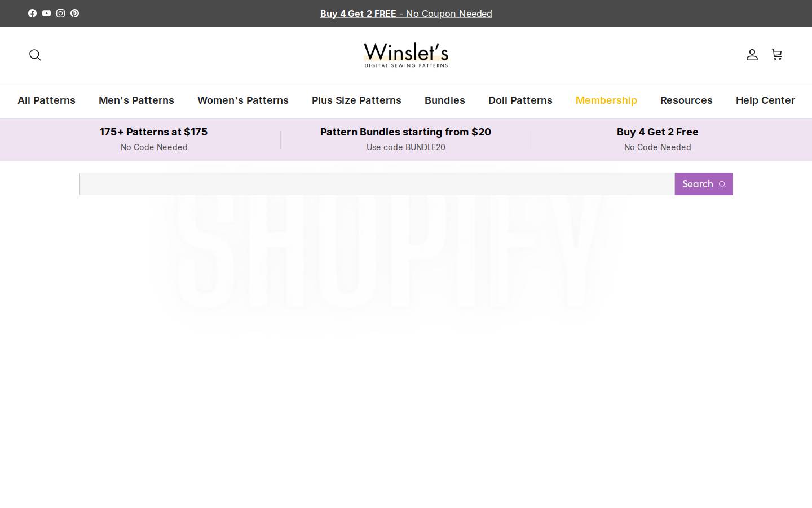812x508 pixels.
Task: Open the Pinterest social icon
Action: (x=74, y=14)
